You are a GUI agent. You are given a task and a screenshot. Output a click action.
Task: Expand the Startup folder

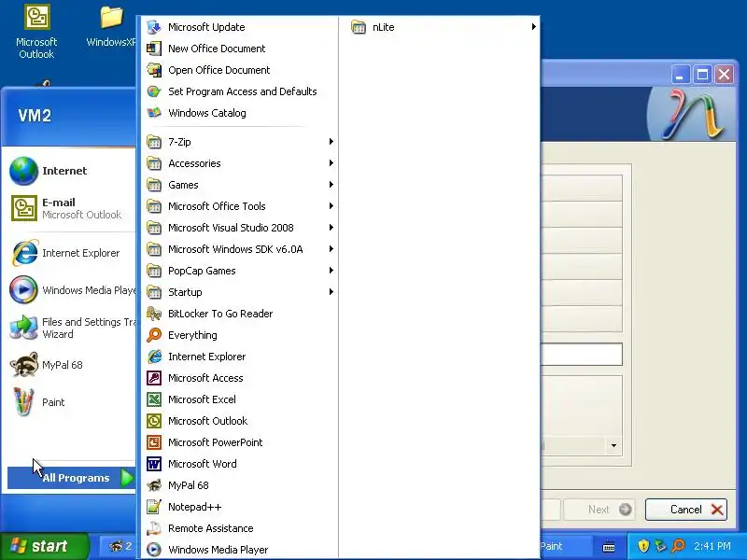(x=240, y=291)
